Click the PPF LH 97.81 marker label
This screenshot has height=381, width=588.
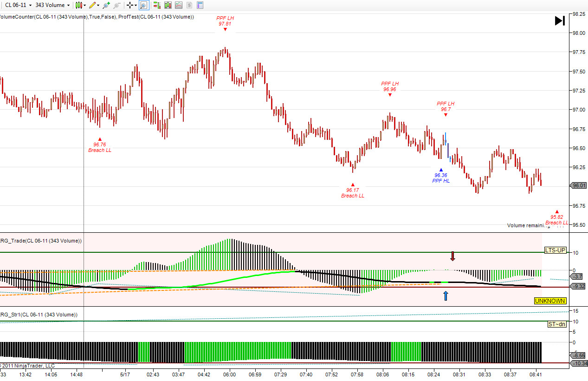(x=225, y=20)
